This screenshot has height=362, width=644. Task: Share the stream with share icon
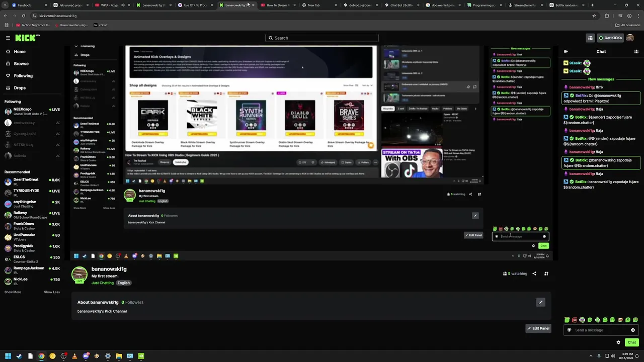point(534,274)
